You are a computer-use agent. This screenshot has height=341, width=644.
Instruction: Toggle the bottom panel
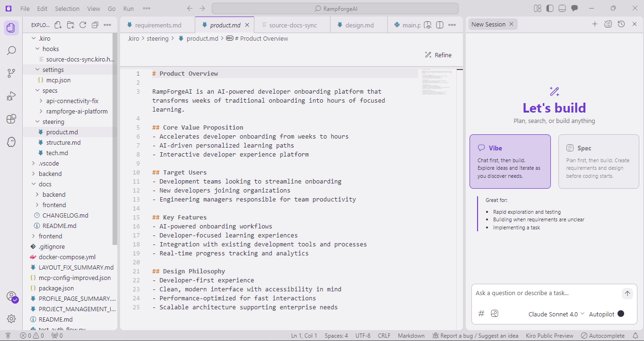pyautogui.click(x=562, y=9)
